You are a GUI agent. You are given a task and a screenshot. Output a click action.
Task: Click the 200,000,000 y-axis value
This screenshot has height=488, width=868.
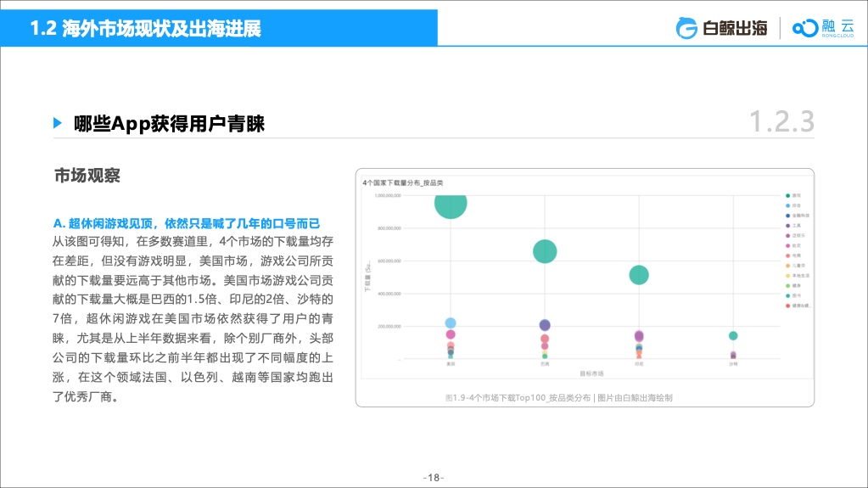coord(389,326)
